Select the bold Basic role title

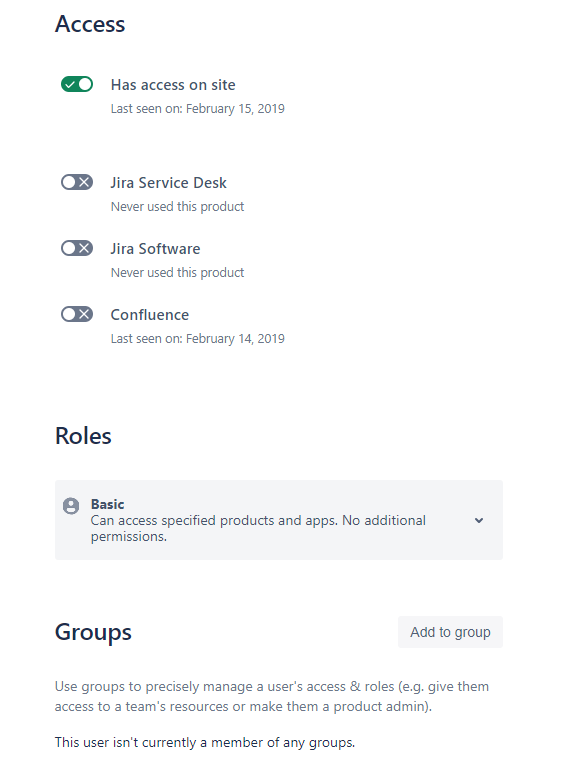[107, 504]
